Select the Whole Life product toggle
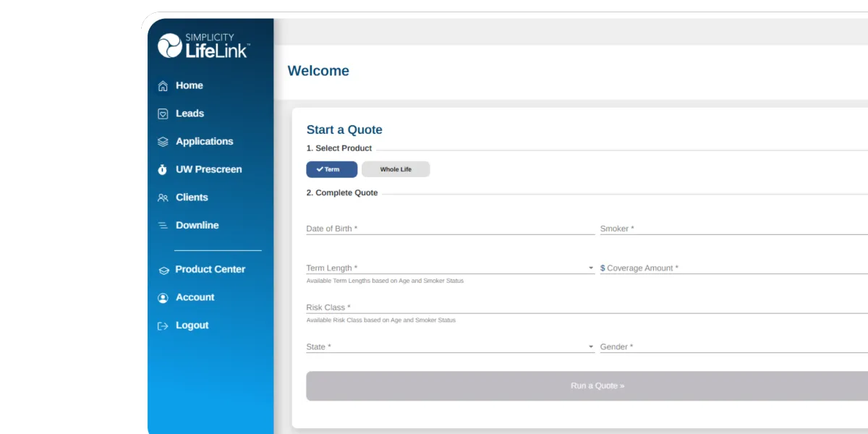 click(396, 169)
